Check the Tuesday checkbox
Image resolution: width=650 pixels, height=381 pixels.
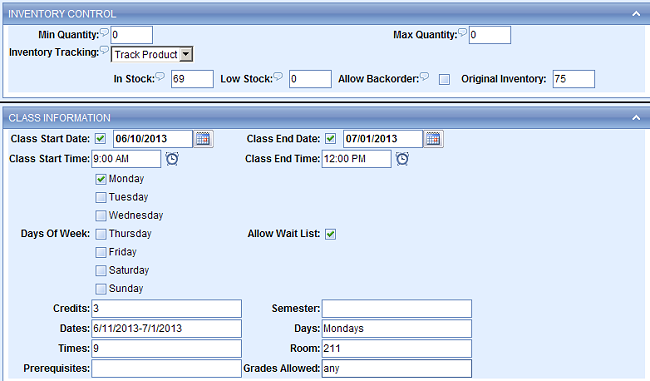[x=101, y=197]
